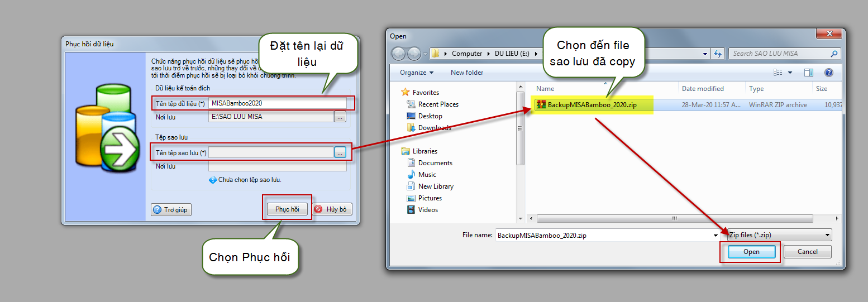
Task: Cancel restore with Hủy bỏ button
Action: pyautogui.click(x=332, y=209)
